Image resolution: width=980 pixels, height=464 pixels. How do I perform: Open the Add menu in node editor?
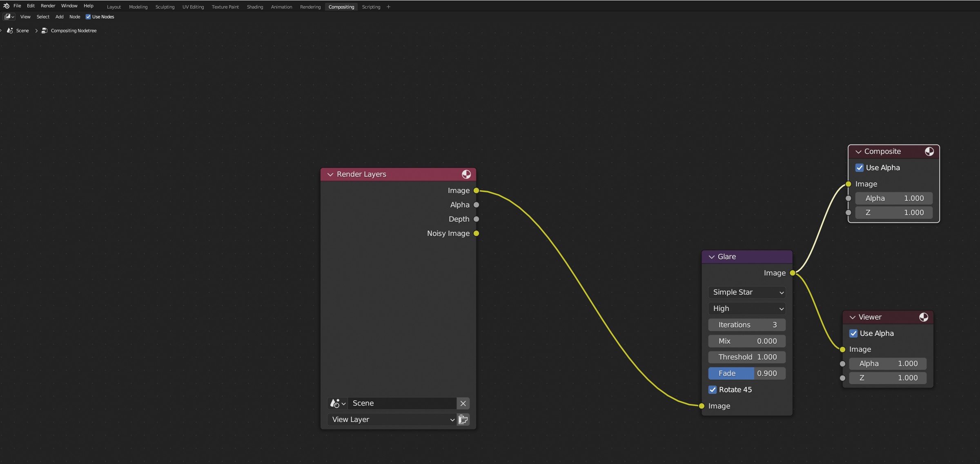59,17
